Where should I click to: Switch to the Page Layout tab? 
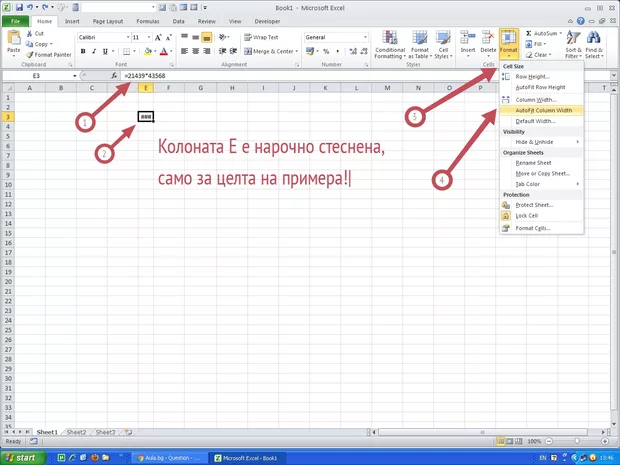108,21
